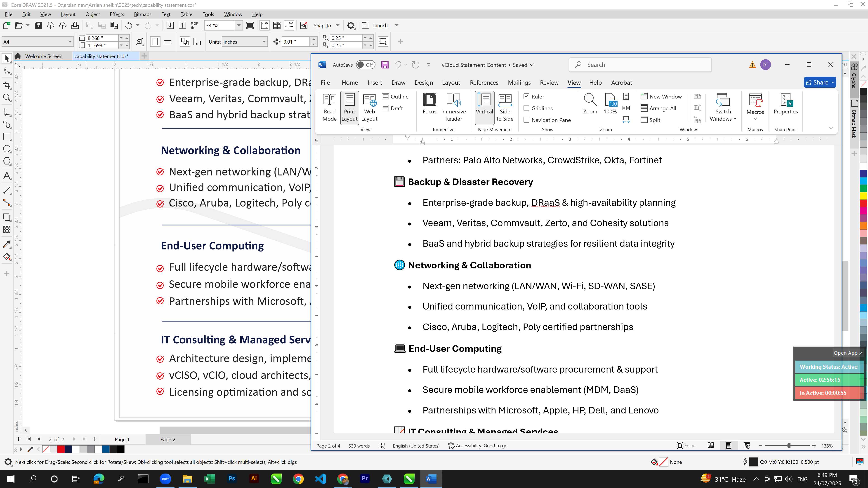Open Share button dropdown in Word
The height and width of the screenshot is (488, 868).
pyautogui.click(x=833, y=82)
